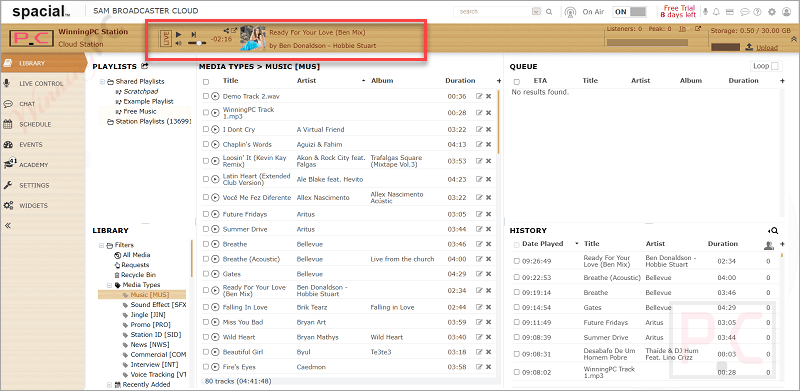
Task: Pop out the listeners statistics graph
Action: [x=698, y=29]
